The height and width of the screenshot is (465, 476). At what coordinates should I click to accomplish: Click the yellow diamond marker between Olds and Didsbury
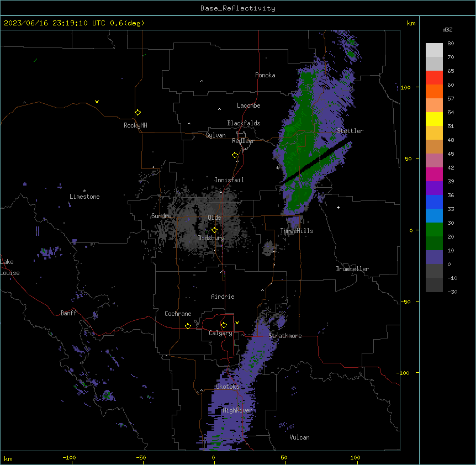coord(214,230)
